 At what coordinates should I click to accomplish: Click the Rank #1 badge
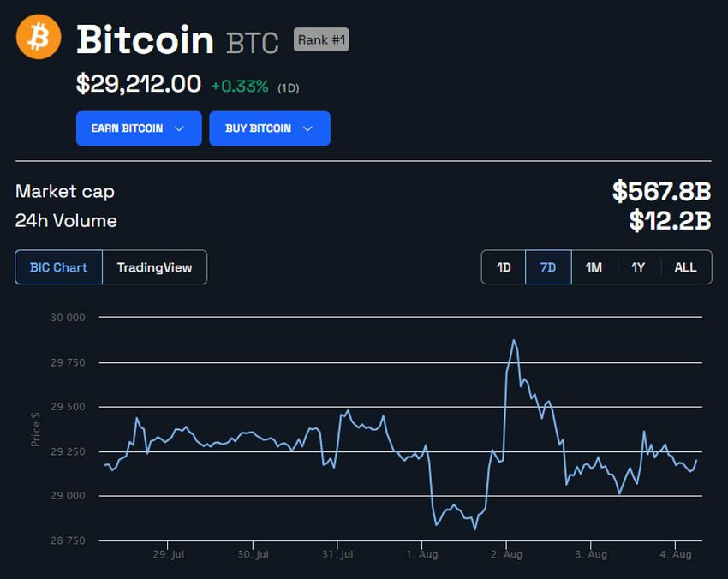coord(320,39)
